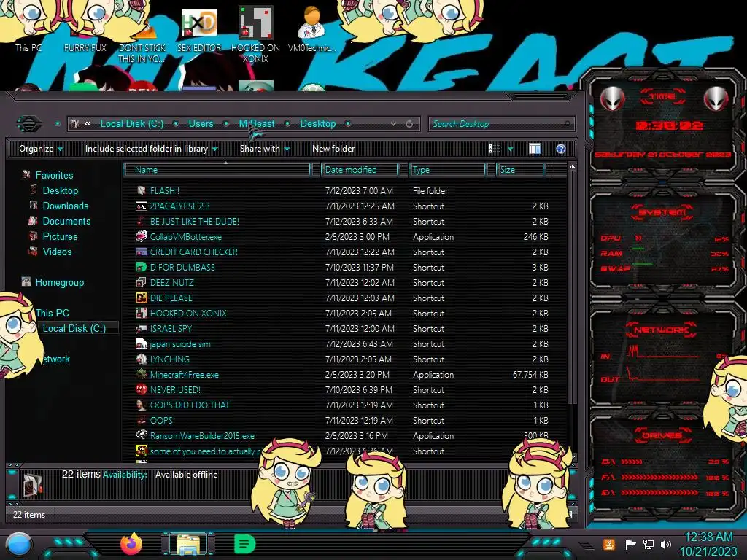This screenshot has width=747, height=560.
Task: Go to MrBeast folder in breadcrumb
Action: click(257, 124)
